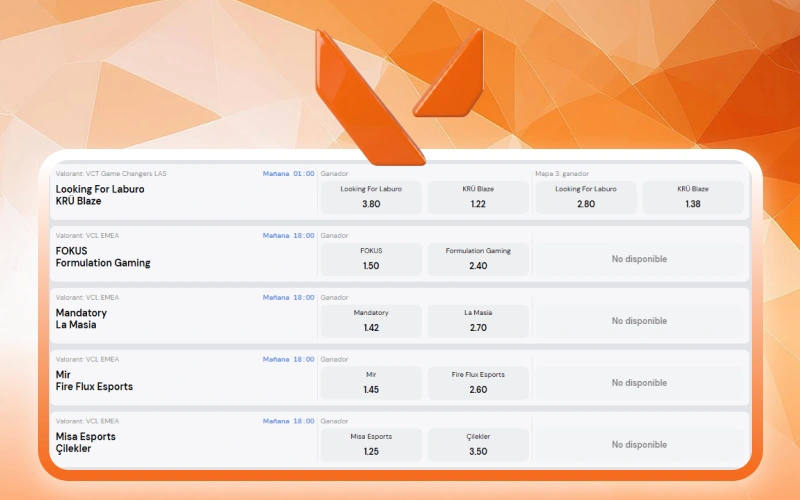This screenshot has width=800, height=500.
Task: Select Çilekler odds 3.50
Action: coord(478,444)
